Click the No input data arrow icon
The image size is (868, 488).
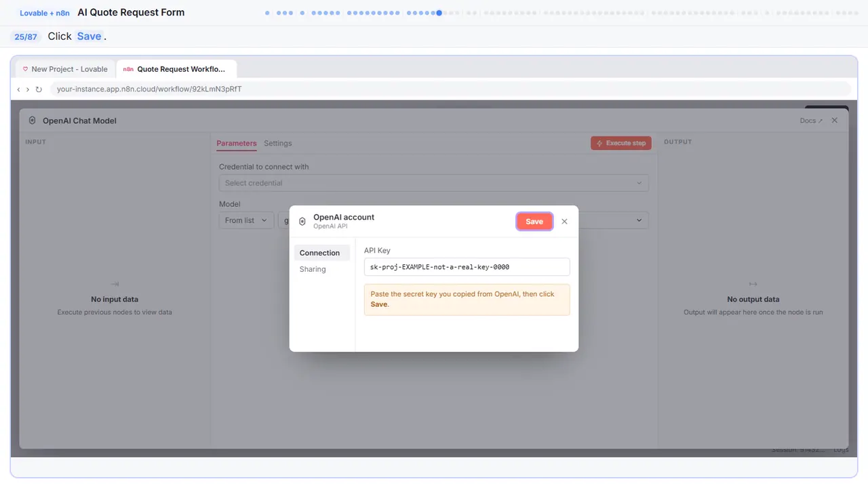115,284
